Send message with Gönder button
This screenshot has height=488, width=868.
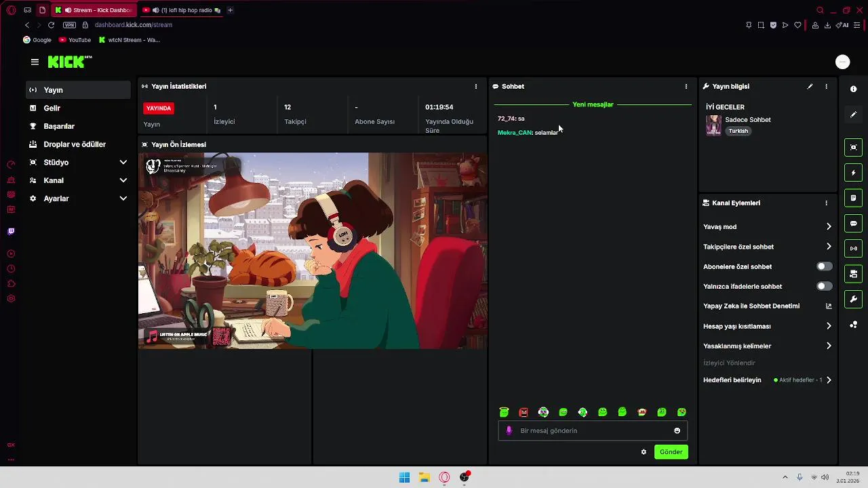[x=671, y=452]
